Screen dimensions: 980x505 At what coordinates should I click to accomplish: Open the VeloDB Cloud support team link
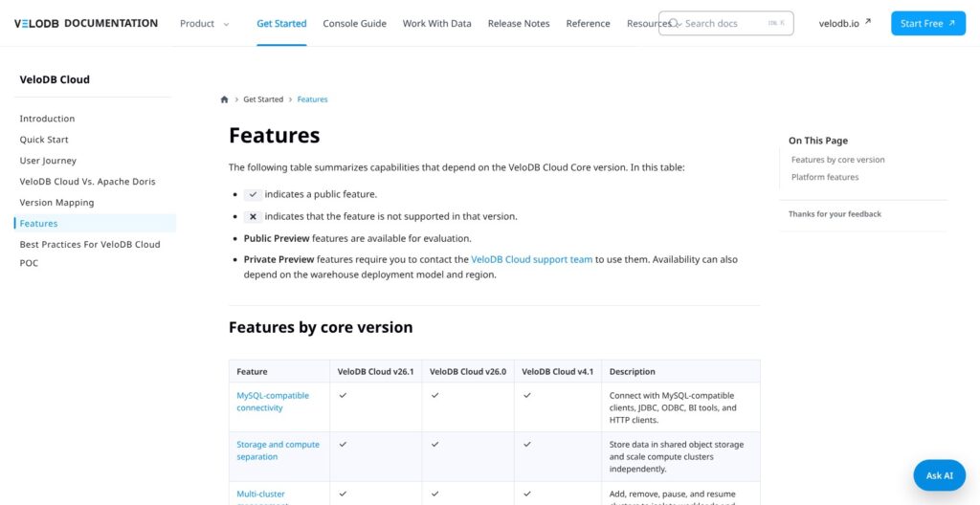click(532, 259)
